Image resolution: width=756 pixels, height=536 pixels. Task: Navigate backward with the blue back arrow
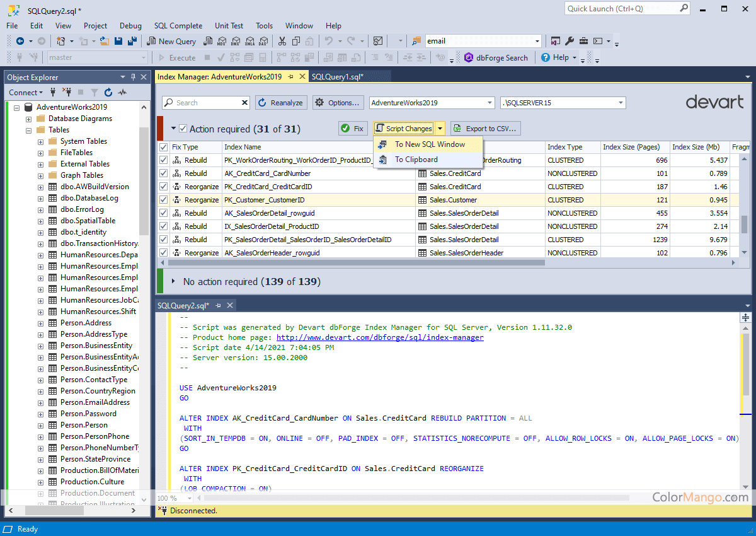click(20, 41)
